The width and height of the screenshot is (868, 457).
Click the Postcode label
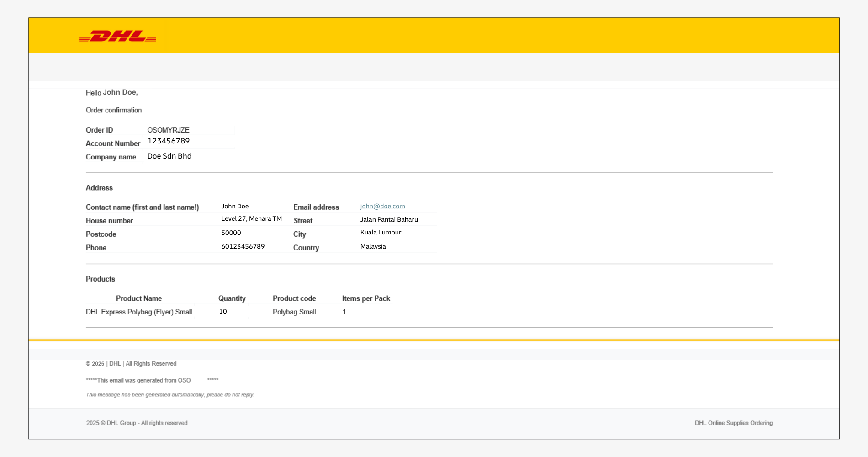(101, 234)
